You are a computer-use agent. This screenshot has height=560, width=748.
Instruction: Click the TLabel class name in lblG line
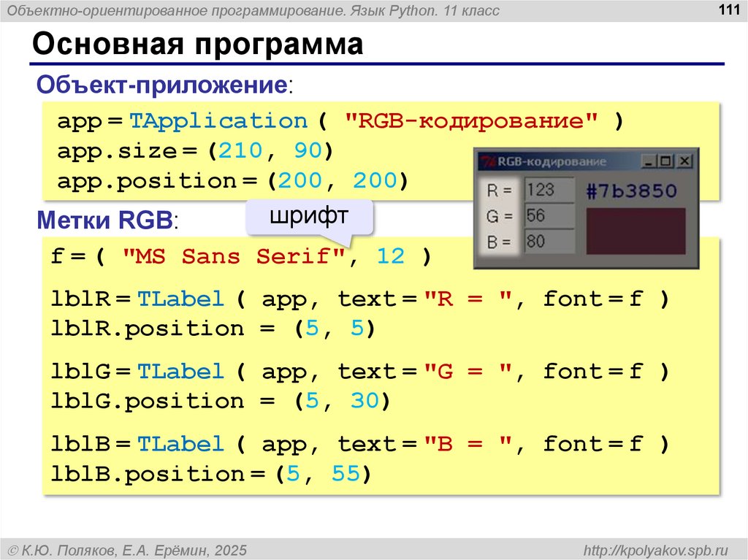point(181,372)
